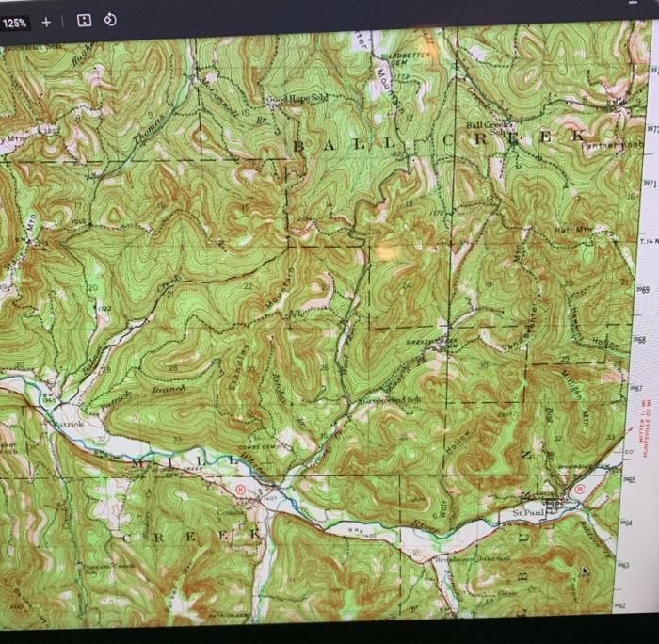The width and height of the screenshot is (659, 644).
Task: Click the Standley map label
Action: pyautogui.click(x=239, y=366)
